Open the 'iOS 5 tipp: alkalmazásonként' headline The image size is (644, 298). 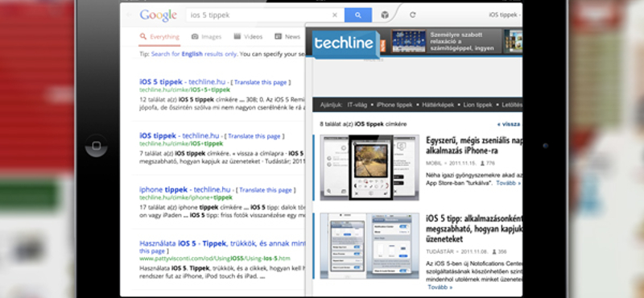click(x=474, y=229)
